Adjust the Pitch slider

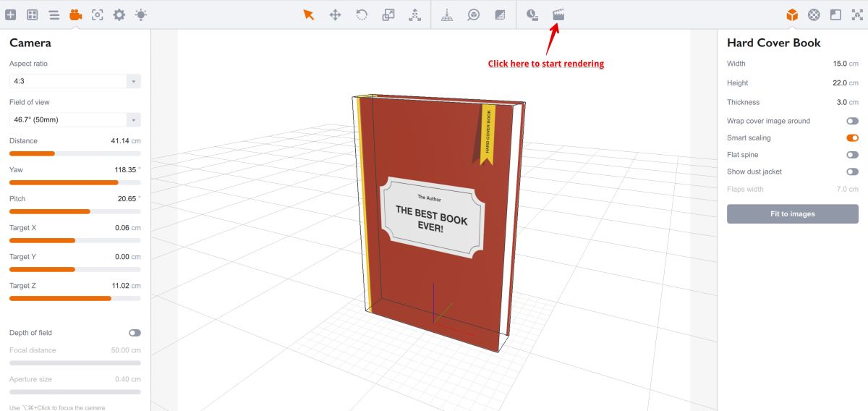[75, 211]
